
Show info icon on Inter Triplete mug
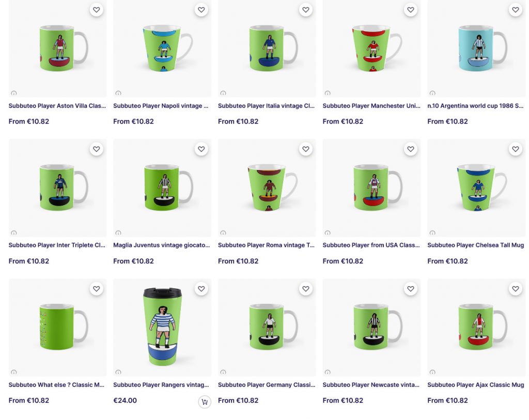click(x=14, y=233)
